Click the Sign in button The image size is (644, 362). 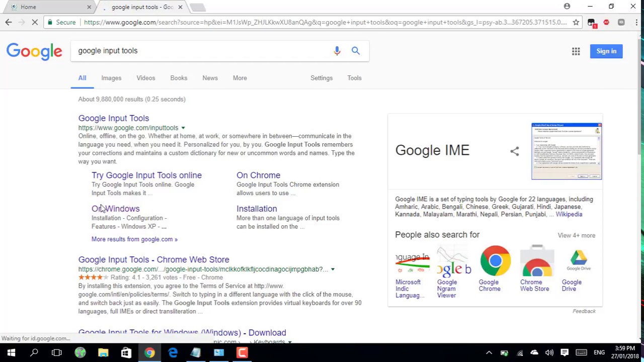click(606, 51)
